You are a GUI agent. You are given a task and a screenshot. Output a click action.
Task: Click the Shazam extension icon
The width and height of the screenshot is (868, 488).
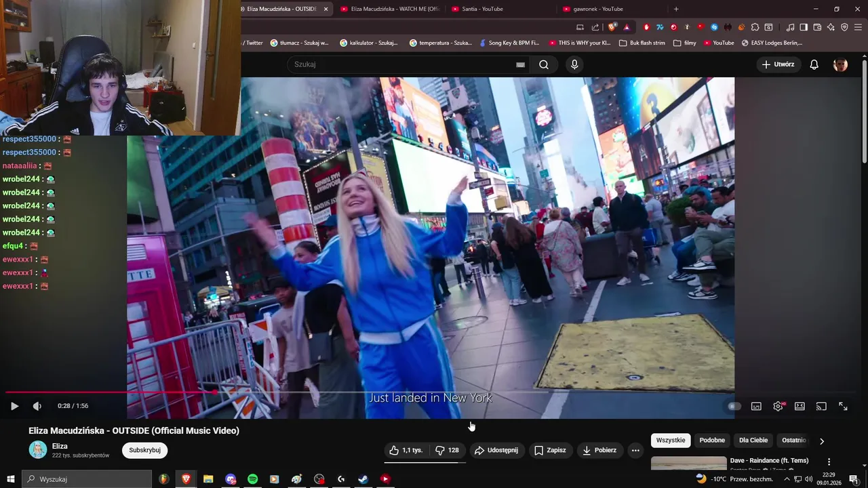coord(714,27)
